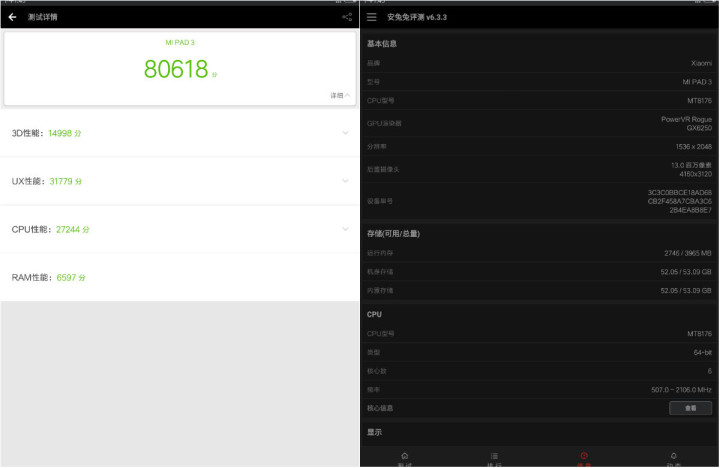Click the RAM value 2746 / 3965 MB
Screen dimensions: 720x468
[687, 253]
